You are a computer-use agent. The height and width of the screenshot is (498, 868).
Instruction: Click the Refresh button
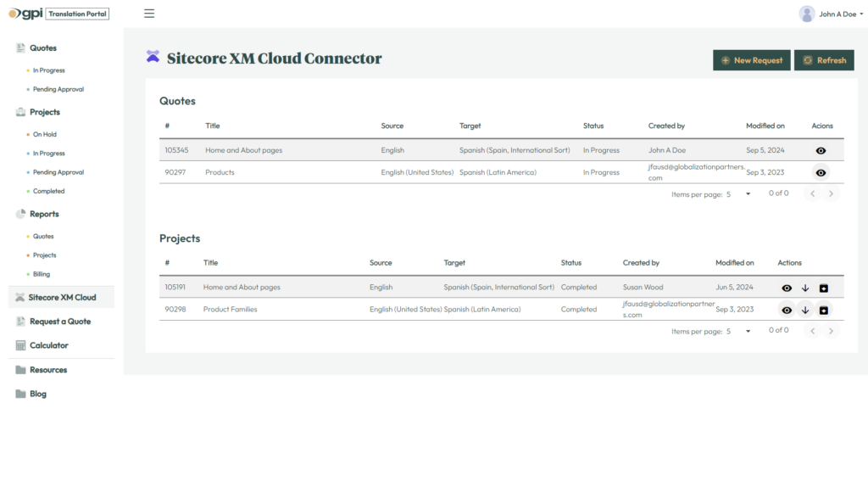coord(824,60)
